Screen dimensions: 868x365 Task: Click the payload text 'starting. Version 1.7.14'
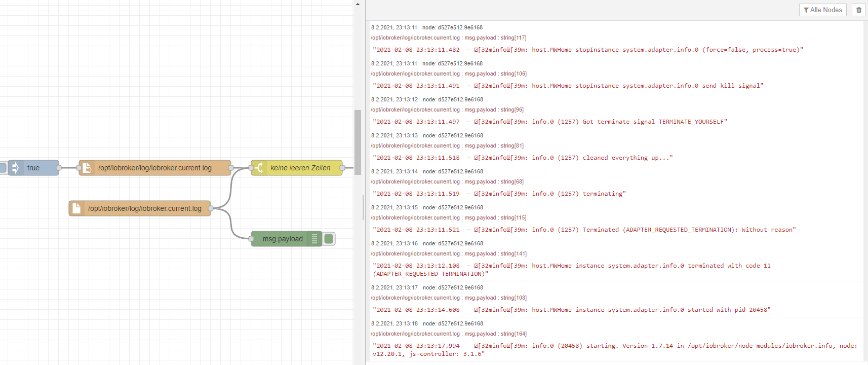click(x=629, y=346)
